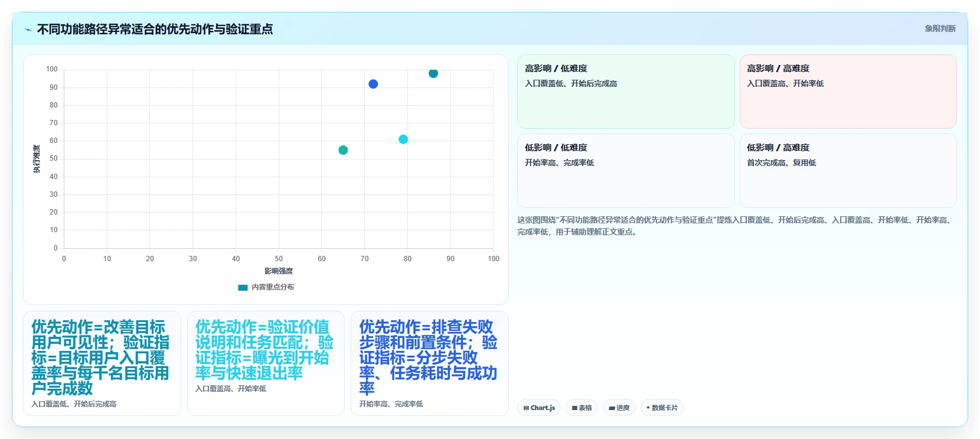980x439 pixels.
Task: Click the 首次完成高、复用低 text
Action: (781, 163)
